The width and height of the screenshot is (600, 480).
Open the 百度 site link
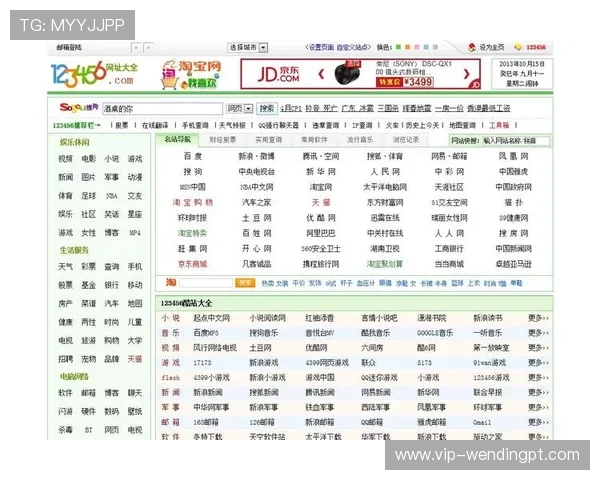click(192, 156)
